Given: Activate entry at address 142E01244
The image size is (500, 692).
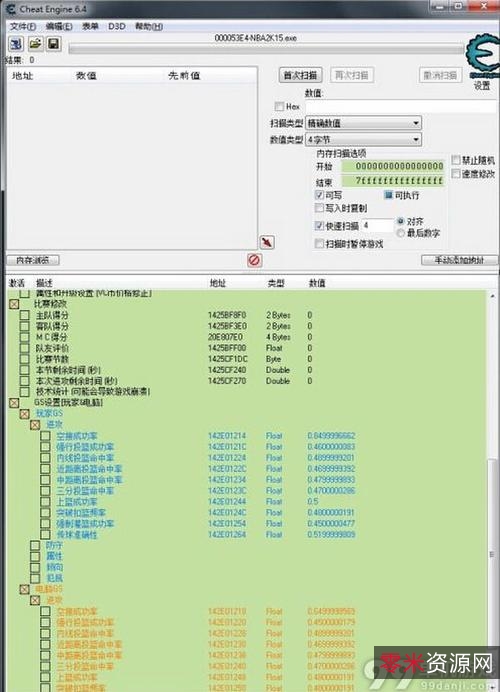Looking at the screenshot, I should point(45,502).
